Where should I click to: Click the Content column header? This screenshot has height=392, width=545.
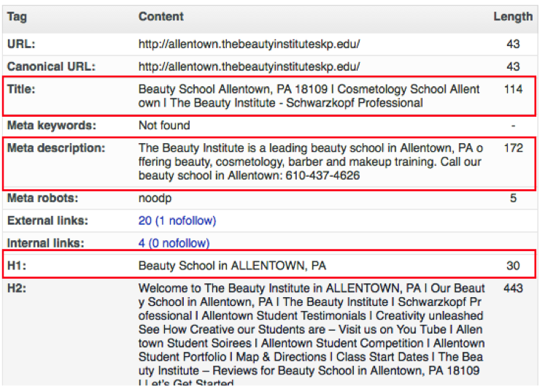161,16
